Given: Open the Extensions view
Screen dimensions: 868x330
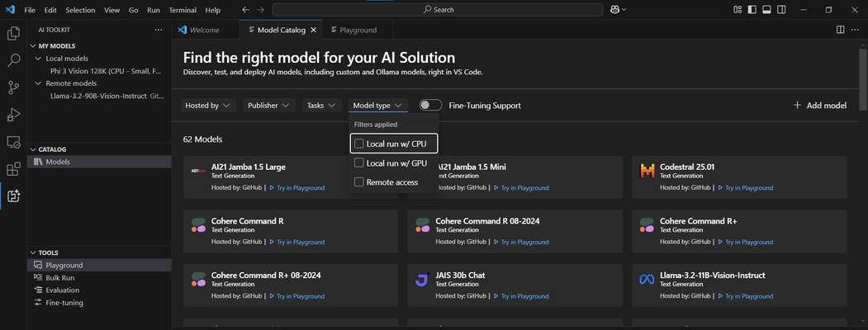Looking at the screenshot, I should click(13, 169).
